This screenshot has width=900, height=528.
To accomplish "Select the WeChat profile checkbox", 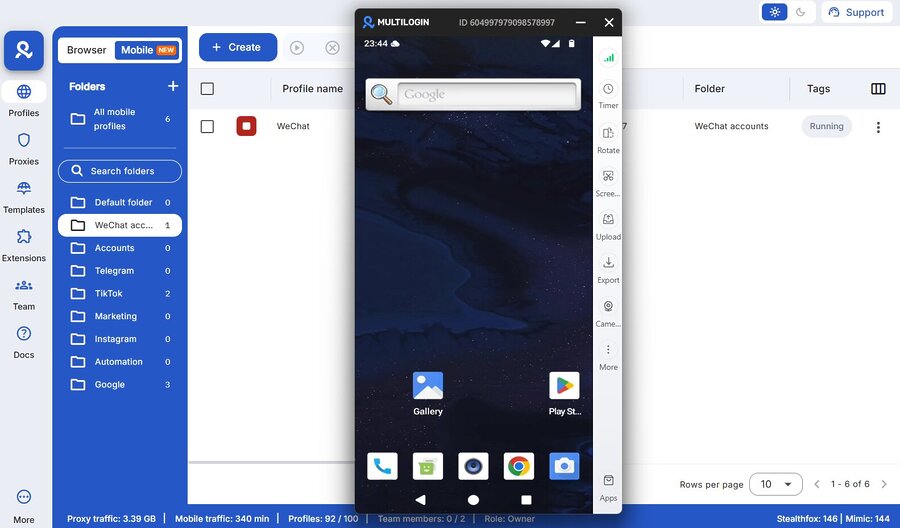I will pos(207,126).
